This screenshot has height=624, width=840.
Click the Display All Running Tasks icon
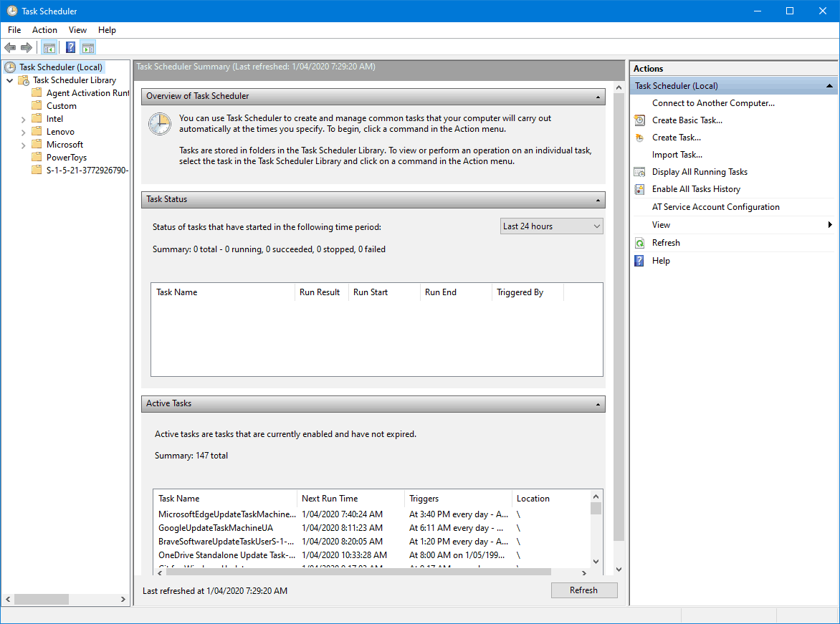click(639, 171)
